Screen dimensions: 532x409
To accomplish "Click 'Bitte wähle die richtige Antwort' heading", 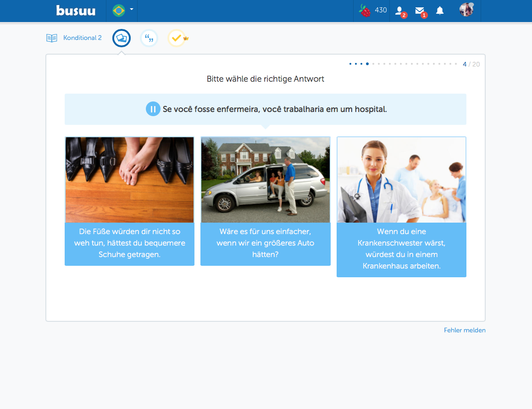I will click(266, 79).
